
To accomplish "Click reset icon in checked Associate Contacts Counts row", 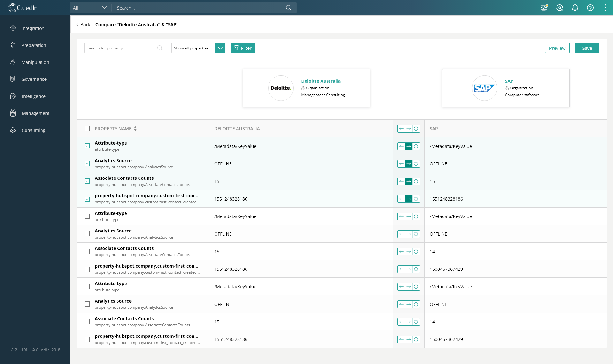I will click(x=416, y=181).
